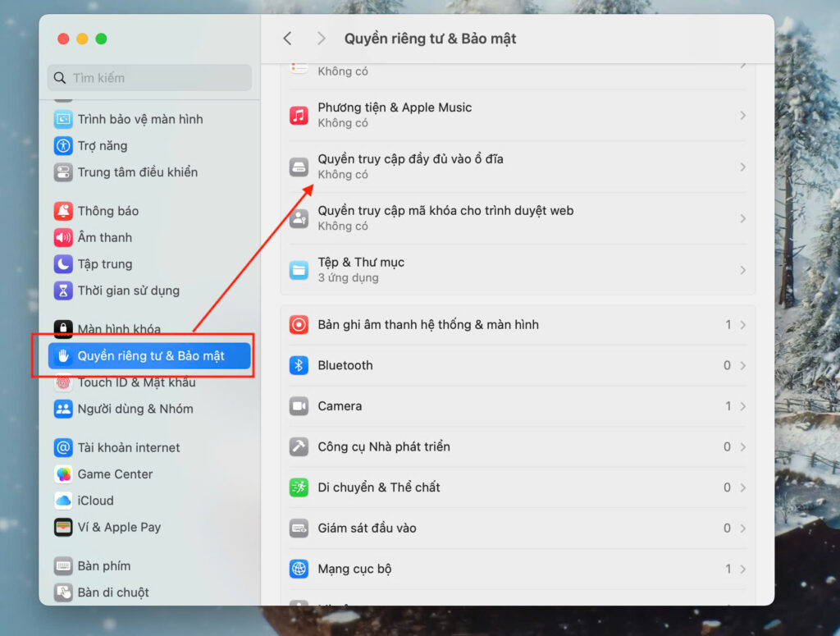Click the Công cụ Nhà phát triển icon
The height and width of the screenshot is (636, 840).
click(299, 447)
